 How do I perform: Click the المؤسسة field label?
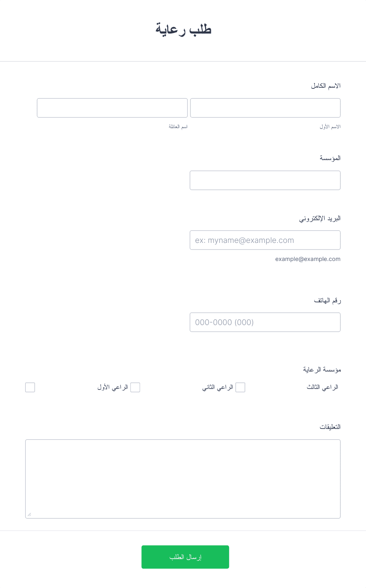pyautogui.click(x=330, y=158)
